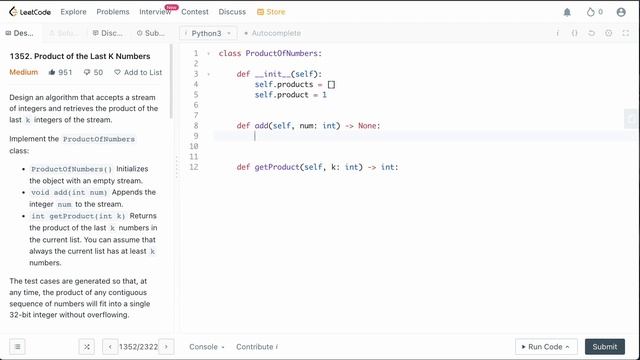The image size is (640, 360).
Task: Open the LeetCode home logo
Action: [30, 12]
